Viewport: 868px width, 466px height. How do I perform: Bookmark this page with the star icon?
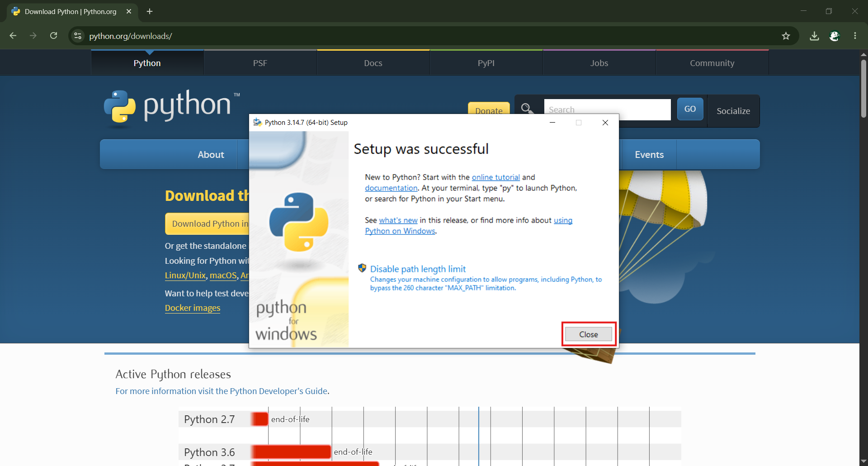coord(786,36)
